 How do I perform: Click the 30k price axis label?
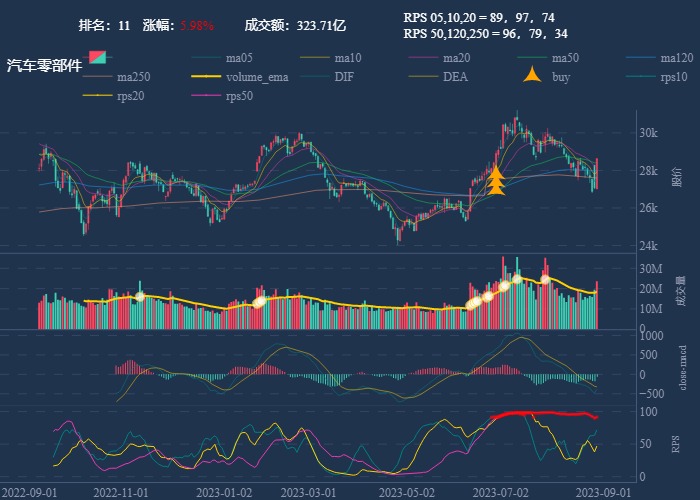point(649,133)
